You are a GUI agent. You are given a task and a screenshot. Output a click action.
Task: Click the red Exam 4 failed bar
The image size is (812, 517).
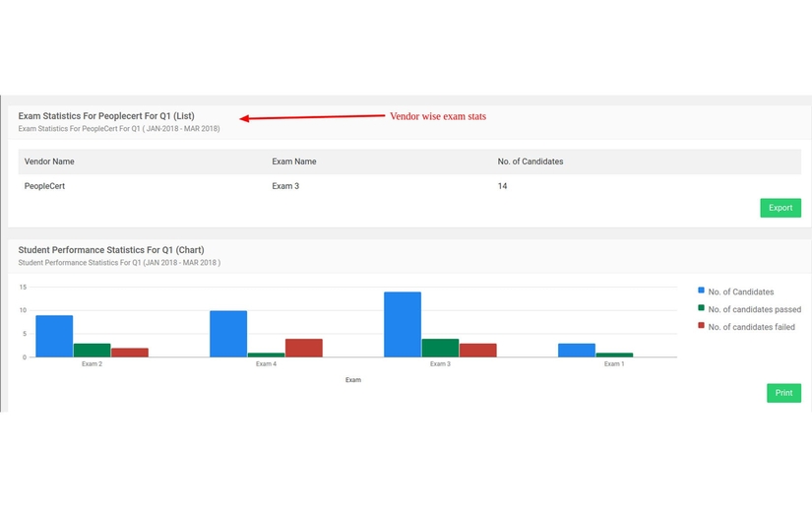[x=303, y=348]
